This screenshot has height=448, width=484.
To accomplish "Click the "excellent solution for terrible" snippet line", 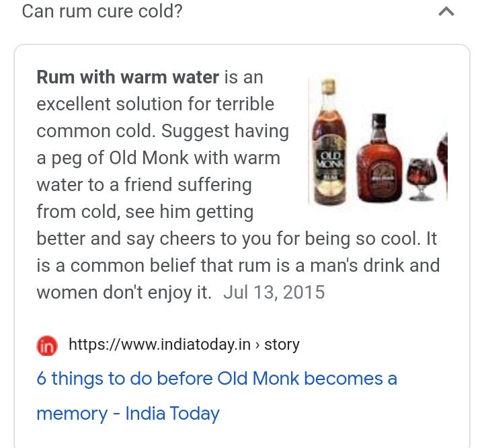I will click(x=155, y=104).
